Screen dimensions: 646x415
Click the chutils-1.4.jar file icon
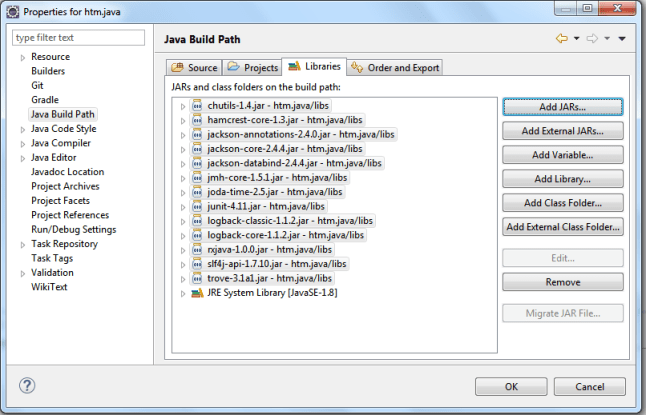click(x=197, y=105)
